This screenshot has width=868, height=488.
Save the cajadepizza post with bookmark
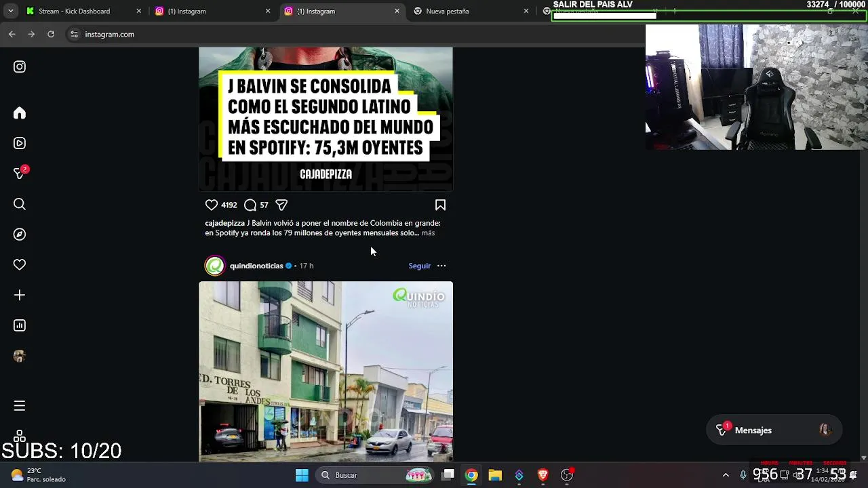440,205
